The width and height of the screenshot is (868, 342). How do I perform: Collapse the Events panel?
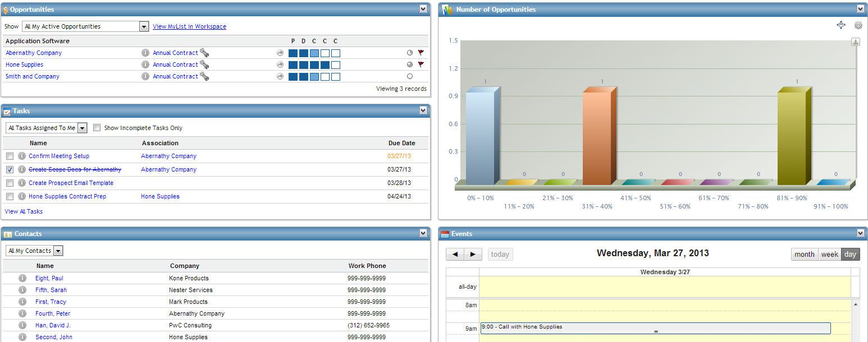[861, 233]
